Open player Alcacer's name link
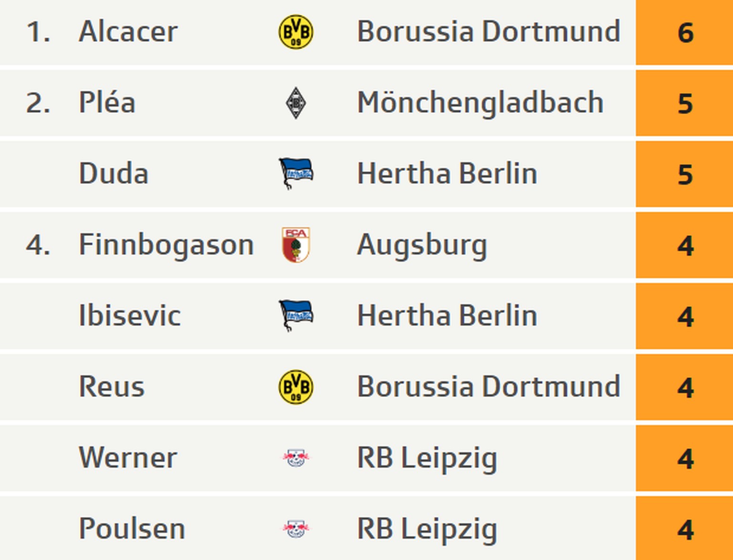Viewport: 733px width, 560px height. click(128, 32)
